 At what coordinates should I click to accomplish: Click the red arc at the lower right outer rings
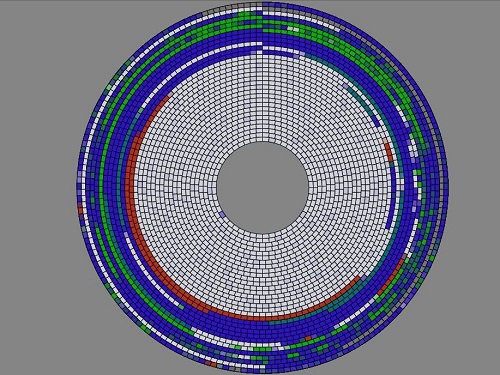coord(391,275)
